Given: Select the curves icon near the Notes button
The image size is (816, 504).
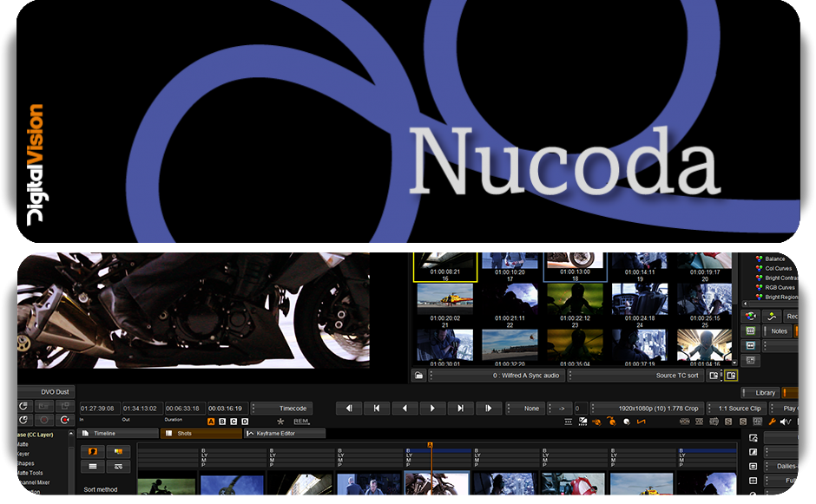Looking at the screenshot, I should tap(770, 317).
